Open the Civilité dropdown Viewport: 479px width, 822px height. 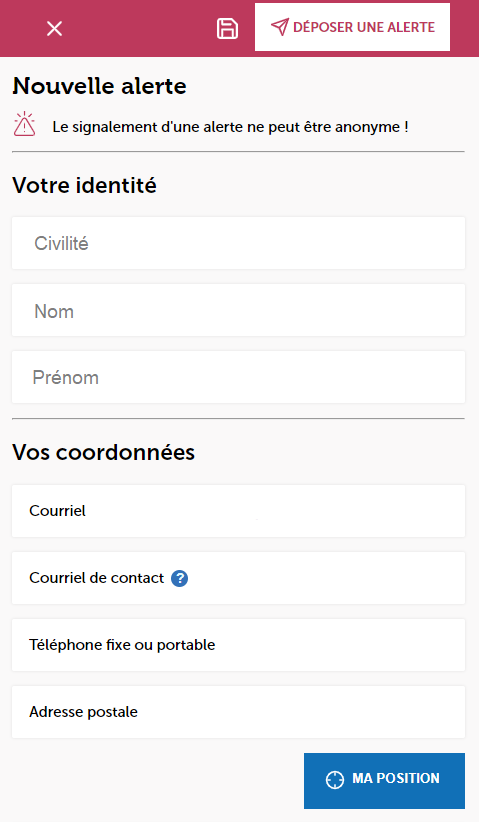pyautogui.click(x=238, y=243)
